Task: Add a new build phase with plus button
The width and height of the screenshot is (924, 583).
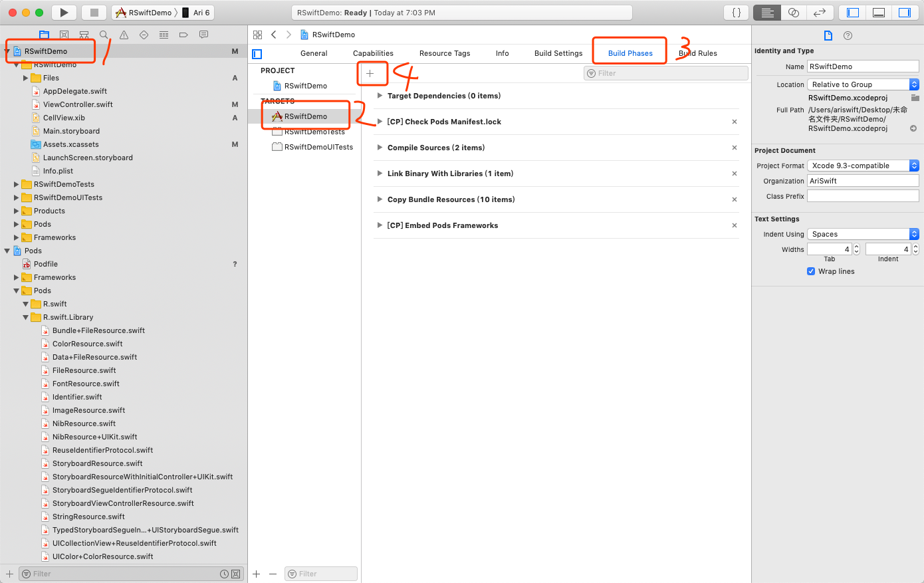Action: pyautogui.click(x=370, y=74)
